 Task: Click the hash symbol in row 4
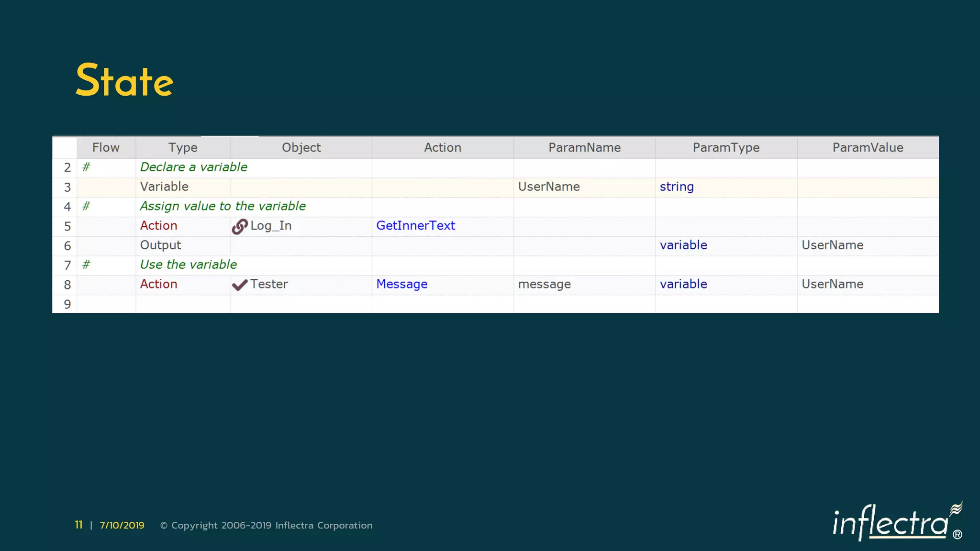coord(86,206)
